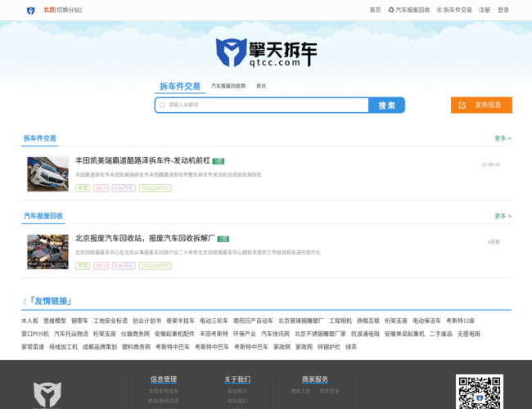Click the edit icon on 发布信息 button
The height and width of the screenshot is (409, 532).
(462, 106)
